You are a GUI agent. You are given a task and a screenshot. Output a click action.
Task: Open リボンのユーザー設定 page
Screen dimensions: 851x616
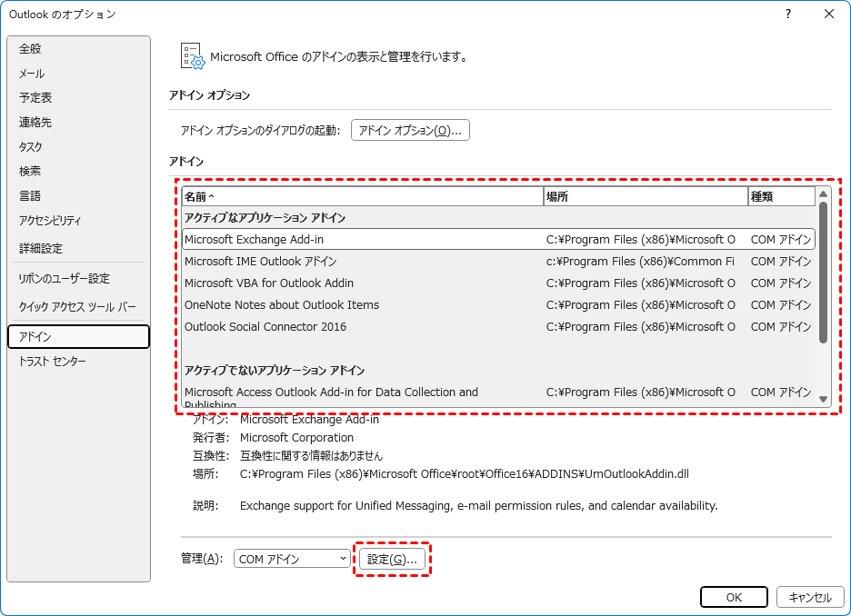79,279
